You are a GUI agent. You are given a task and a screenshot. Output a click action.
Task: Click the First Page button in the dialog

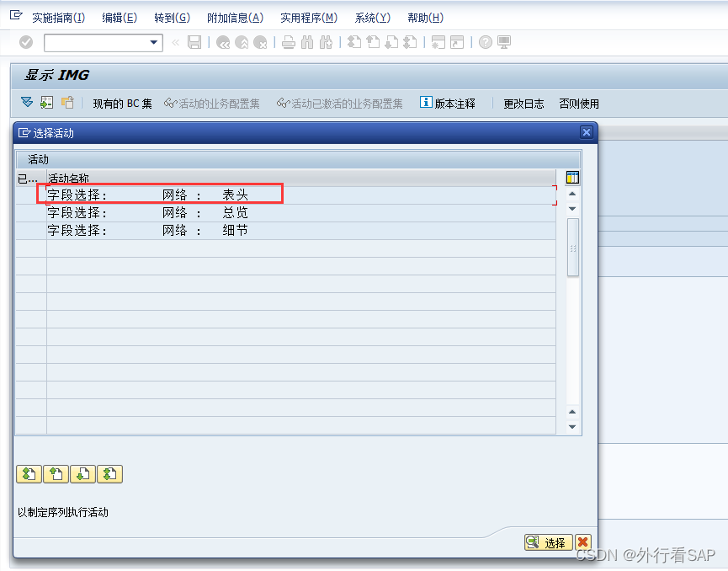[29, 474]
